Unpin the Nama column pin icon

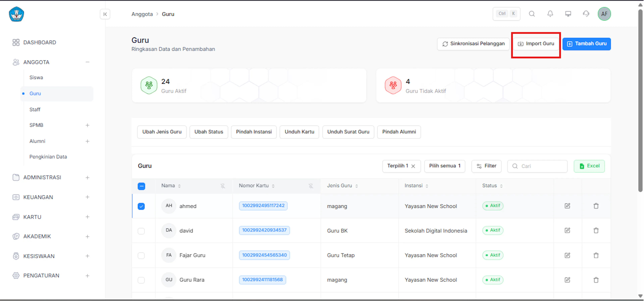223,186
